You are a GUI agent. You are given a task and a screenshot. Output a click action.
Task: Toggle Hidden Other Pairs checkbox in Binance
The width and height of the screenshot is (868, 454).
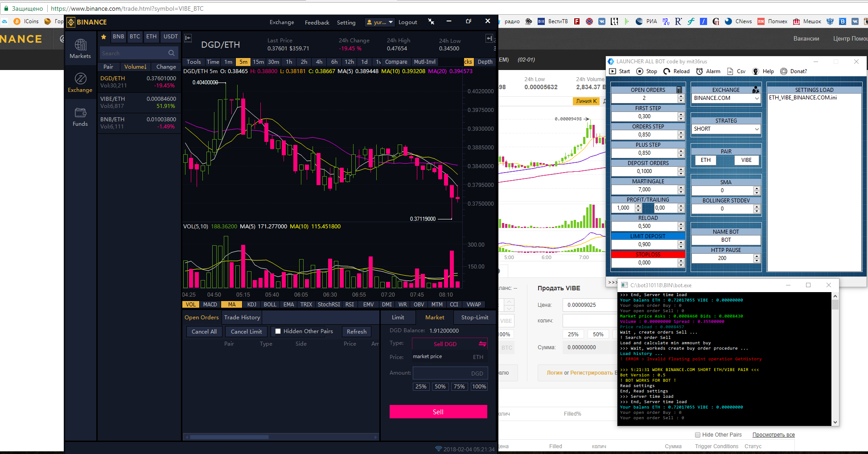[278, 331]
